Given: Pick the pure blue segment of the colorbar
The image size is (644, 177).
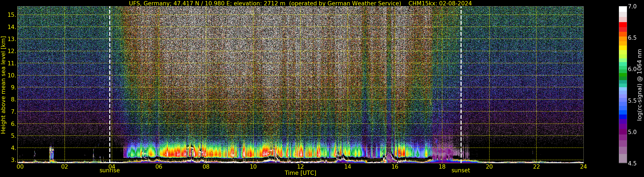Looking at the screenshot, I should (623, 117).
